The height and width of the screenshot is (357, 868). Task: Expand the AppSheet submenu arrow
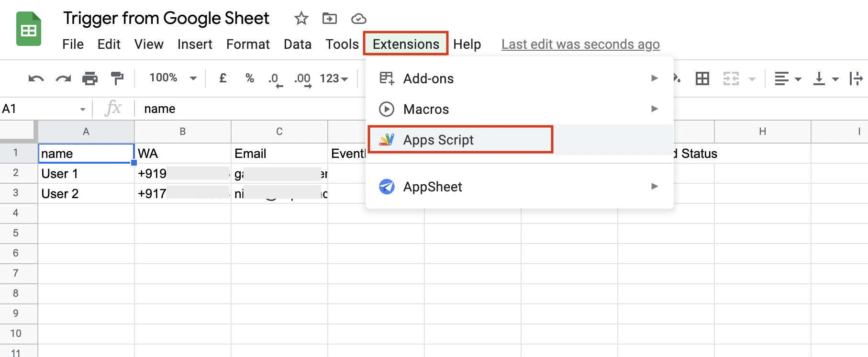point(655,186)
